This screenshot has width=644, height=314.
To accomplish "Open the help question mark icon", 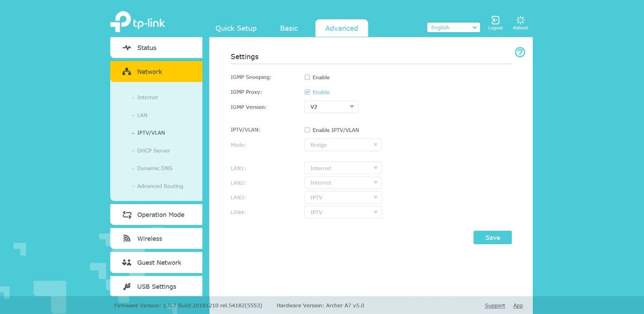I will click(x=519, y=52).
